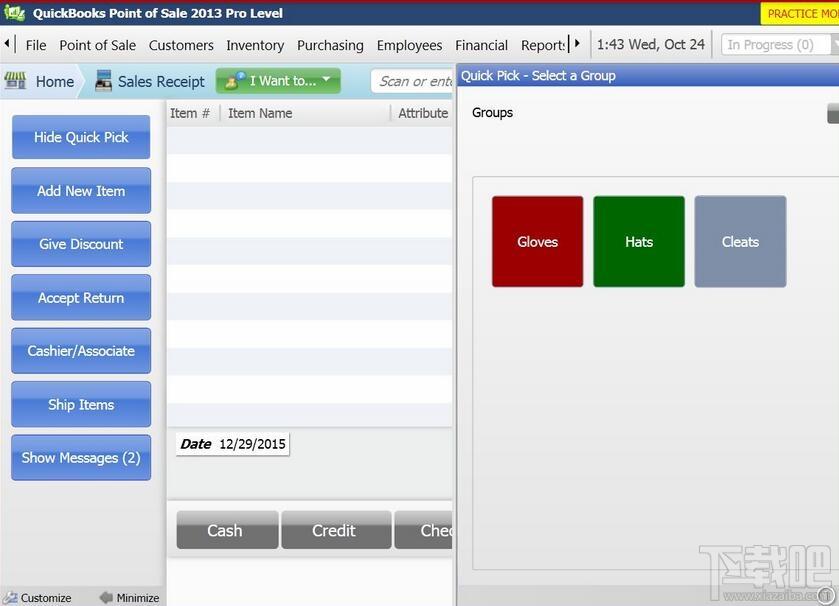Go to the Home tab

(x=55, y=81)
